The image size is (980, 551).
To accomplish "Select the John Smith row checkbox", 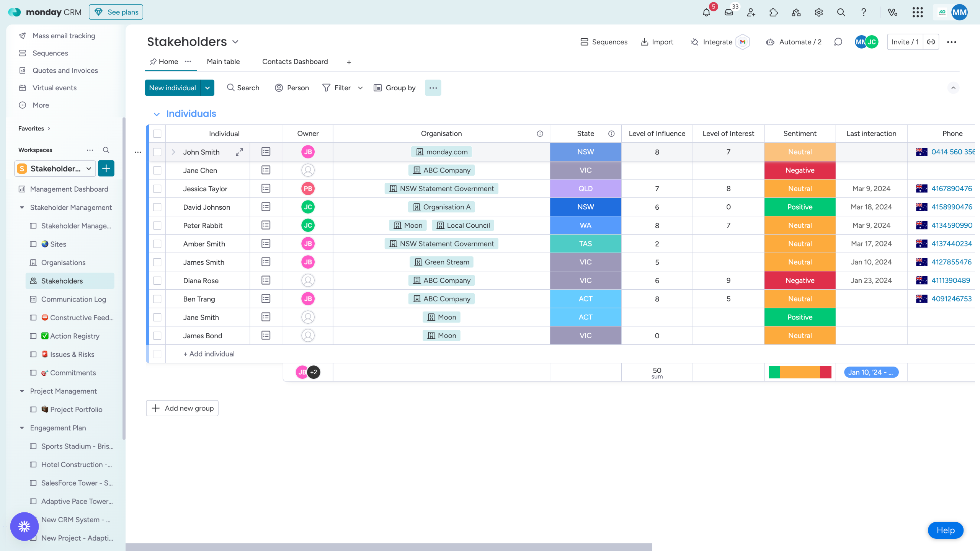I will (x=157, y=152).
